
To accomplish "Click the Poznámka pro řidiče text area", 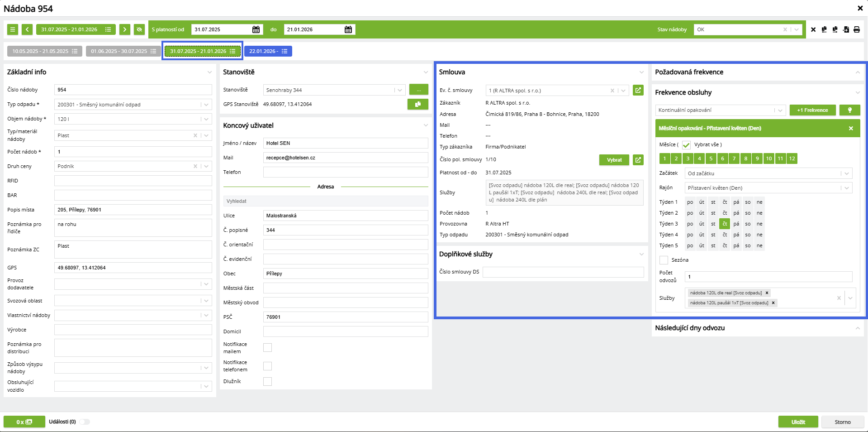I will pyautogui.click(x=133, y=228).
